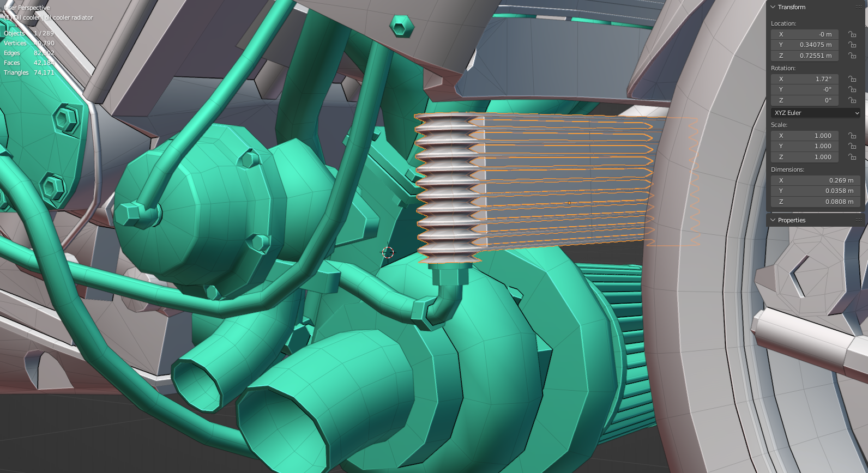Toggle lock for Location Y

852,45
